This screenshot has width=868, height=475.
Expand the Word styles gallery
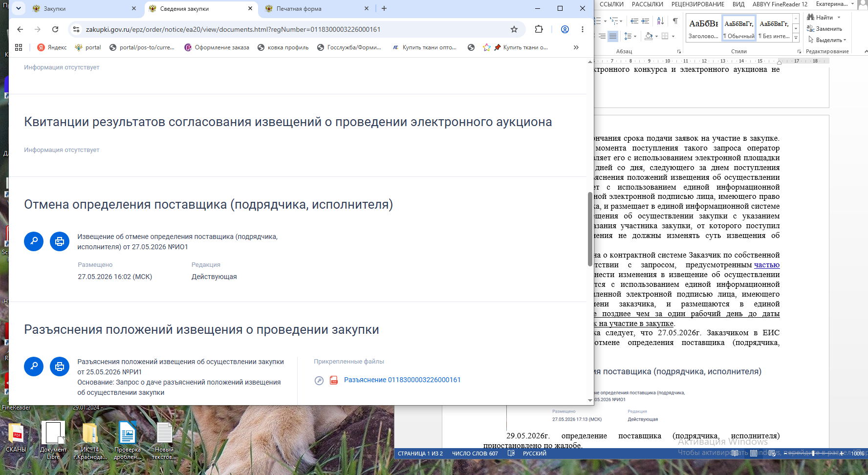pos(796,38)
